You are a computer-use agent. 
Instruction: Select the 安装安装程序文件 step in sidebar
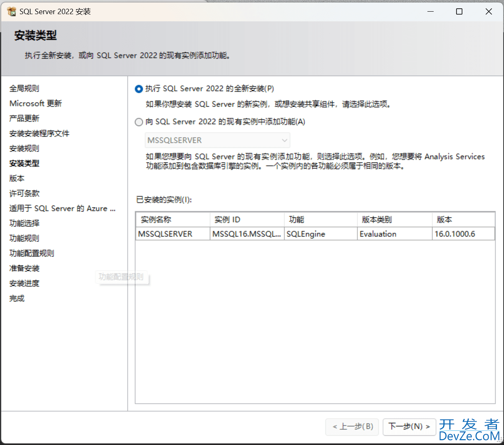[39, 134]
